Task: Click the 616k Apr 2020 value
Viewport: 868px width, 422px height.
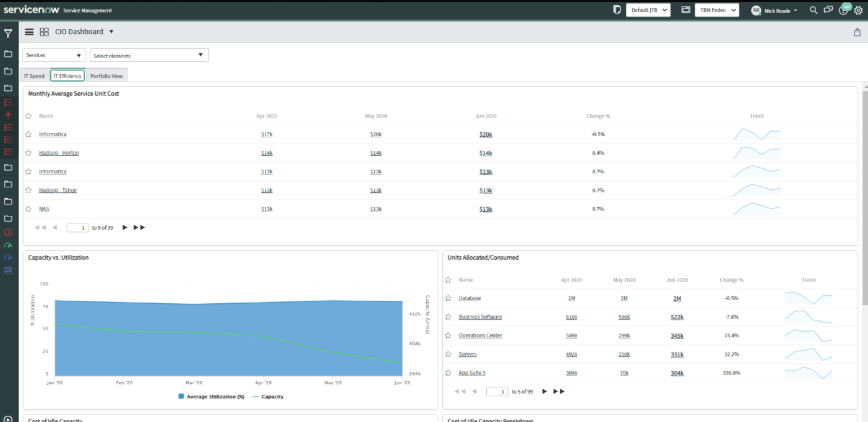Action: pos(571,317)
